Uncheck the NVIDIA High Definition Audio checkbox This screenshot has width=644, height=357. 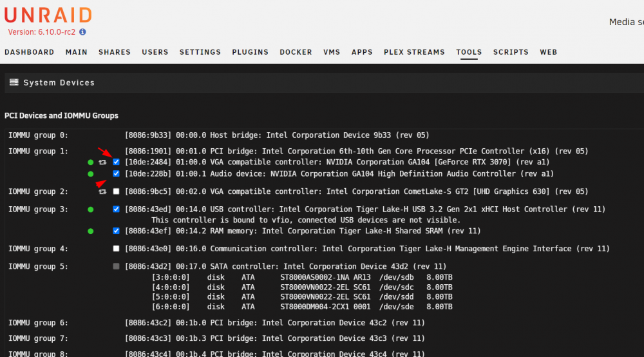click(116, 173)
